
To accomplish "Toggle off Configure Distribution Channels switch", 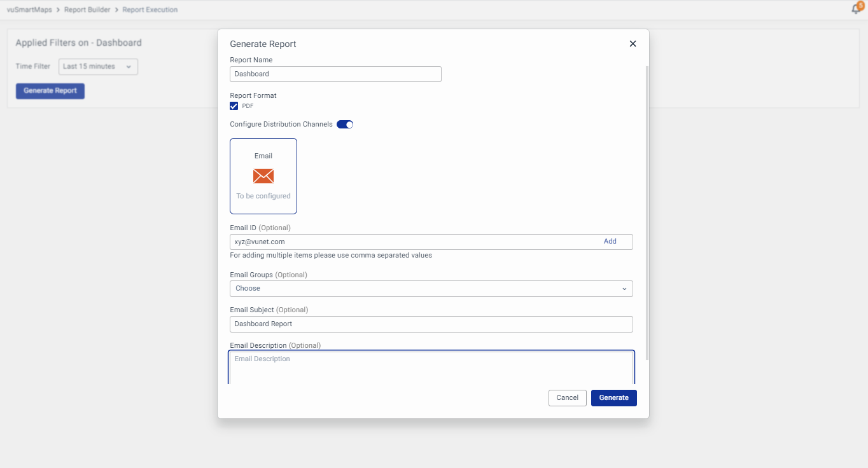I will click(345, 125).
